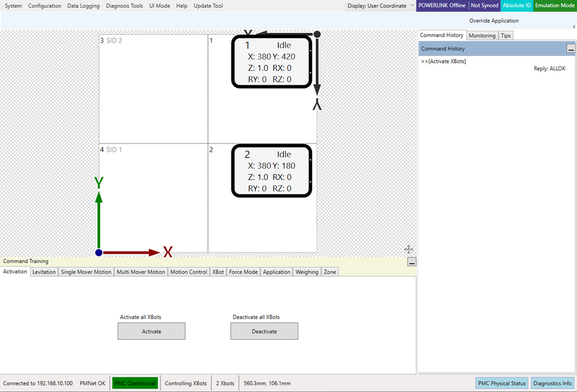Select XBot 1 mover in the workspace

click(x=271, y=62)
